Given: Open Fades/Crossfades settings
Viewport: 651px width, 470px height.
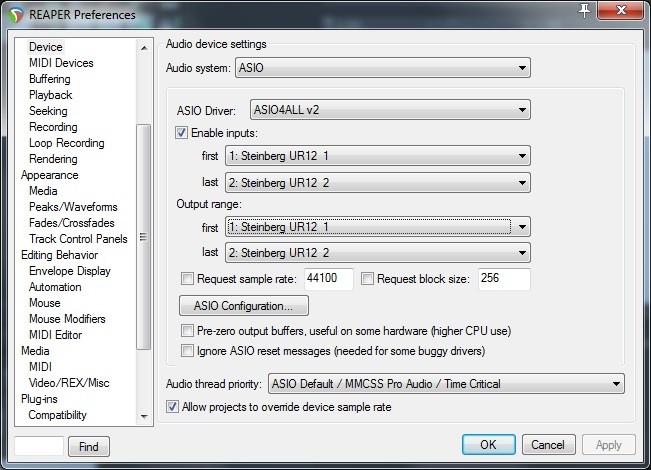Looking at the screenshot, I should tap(71, 223).
